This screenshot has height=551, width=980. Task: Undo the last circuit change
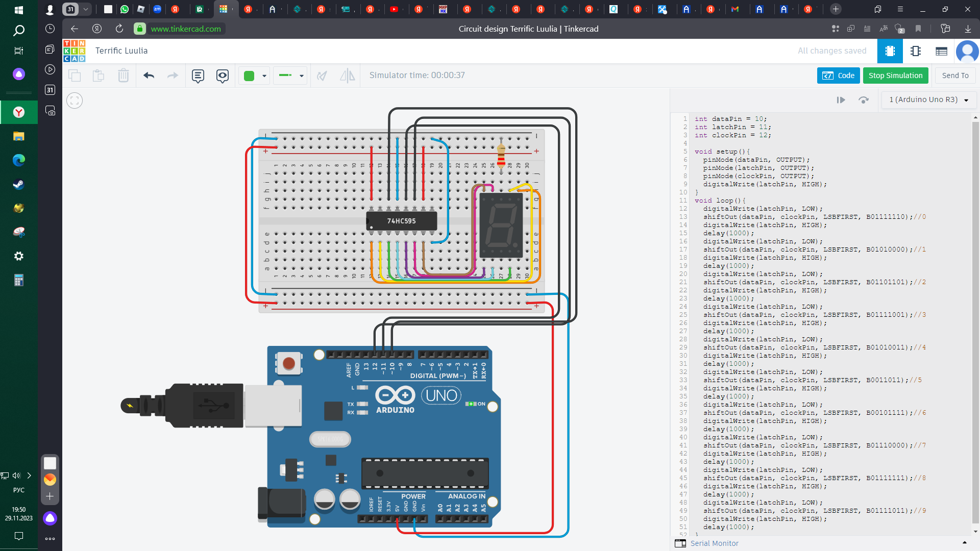point(149,75)
